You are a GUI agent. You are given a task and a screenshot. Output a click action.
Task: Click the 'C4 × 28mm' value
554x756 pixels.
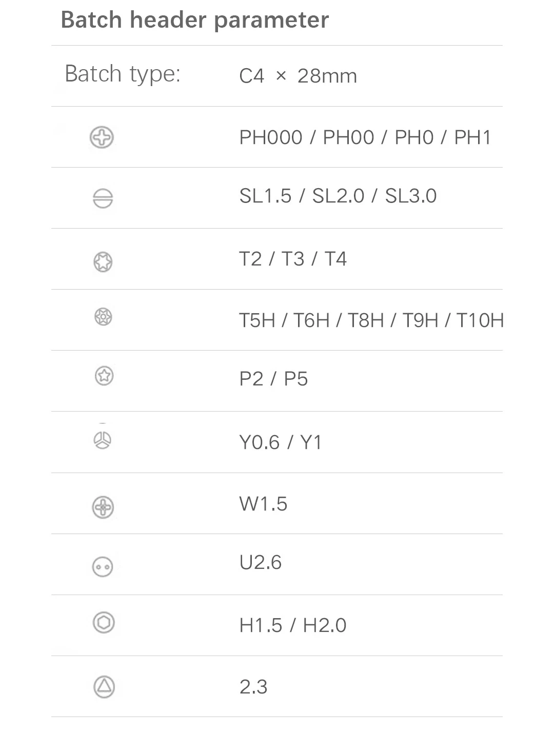tap(298, 76)
